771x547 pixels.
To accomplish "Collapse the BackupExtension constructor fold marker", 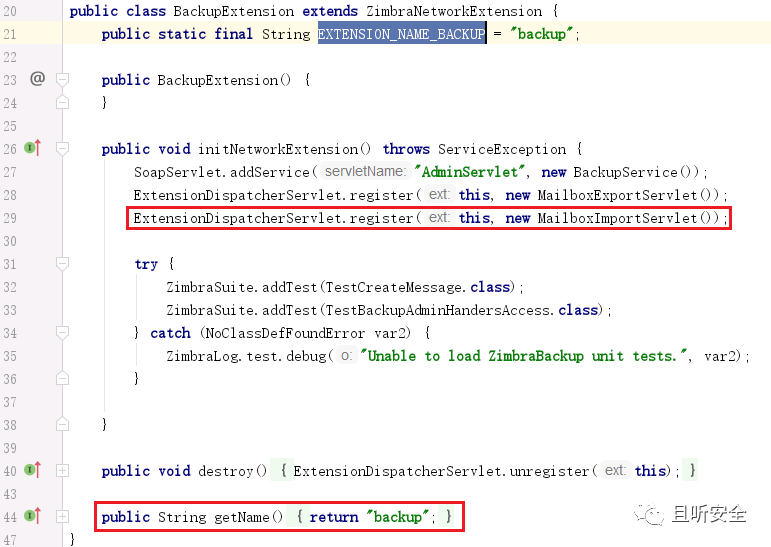I will click(62, 79).
